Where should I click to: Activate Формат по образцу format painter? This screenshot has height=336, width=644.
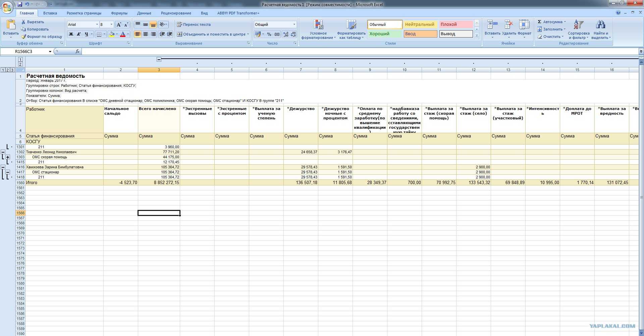pyautogui.click(x=42, y=37)
